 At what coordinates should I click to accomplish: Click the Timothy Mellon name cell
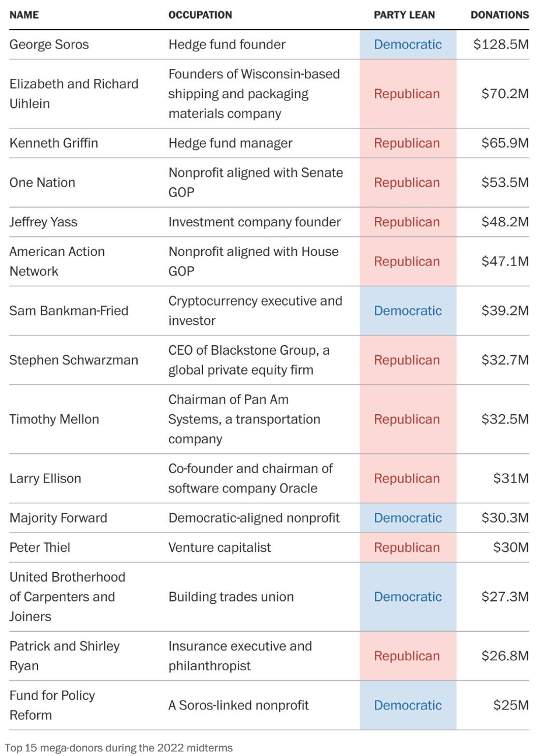[x=54, y=419]
